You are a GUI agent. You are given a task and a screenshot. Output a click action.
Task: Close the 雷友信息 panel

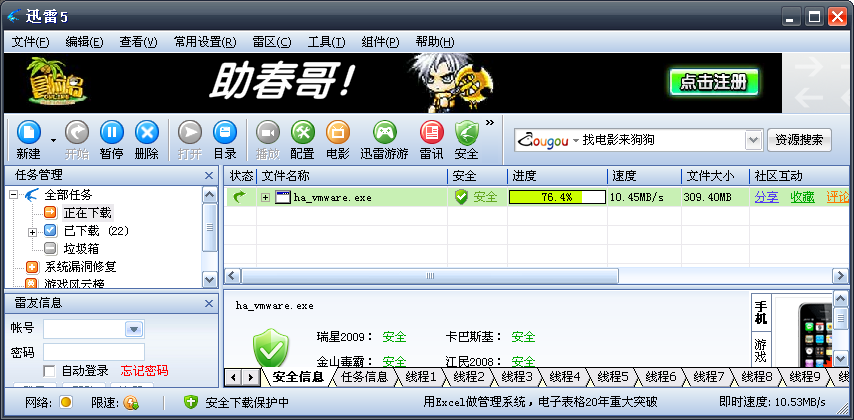tap(209, 303)
